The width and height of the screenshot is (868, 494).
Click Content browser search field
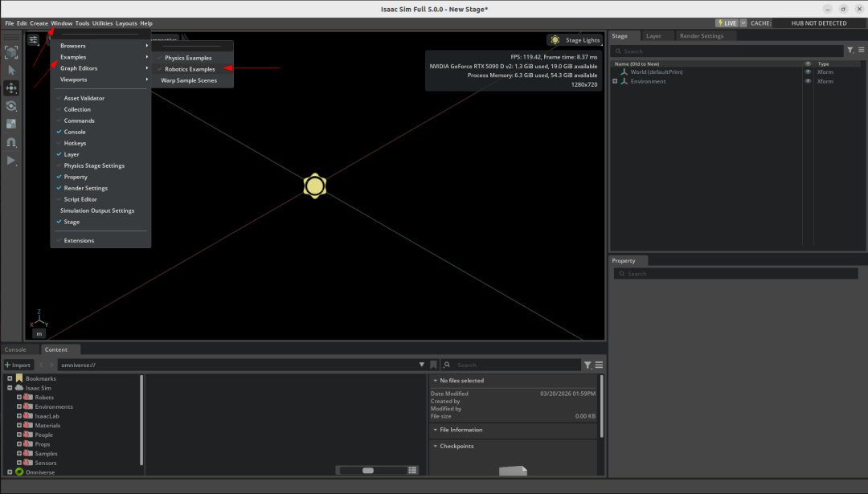point(511,365)
